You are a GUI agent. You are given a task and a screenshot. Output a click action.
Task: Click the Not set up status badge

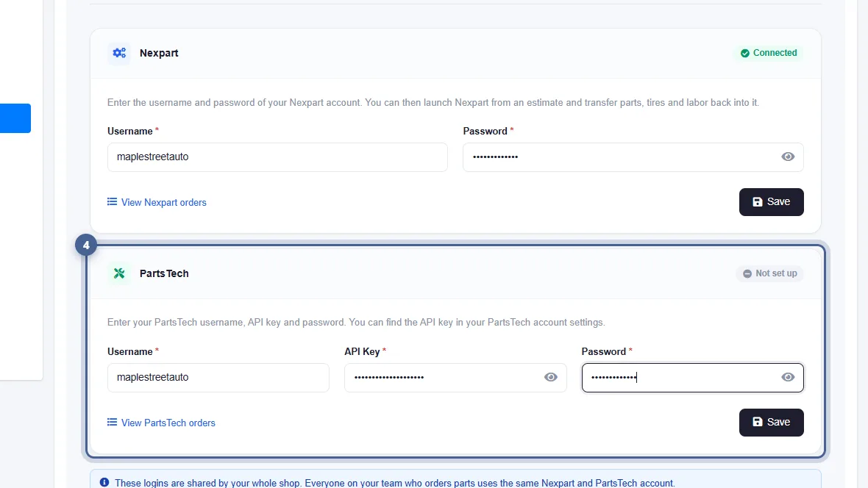click(x=769, y=273)
